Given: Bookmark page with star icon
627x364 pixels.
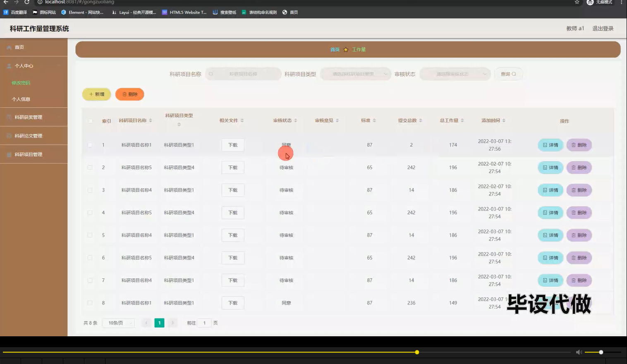Looking at the screenshot, I should (577, 2).
